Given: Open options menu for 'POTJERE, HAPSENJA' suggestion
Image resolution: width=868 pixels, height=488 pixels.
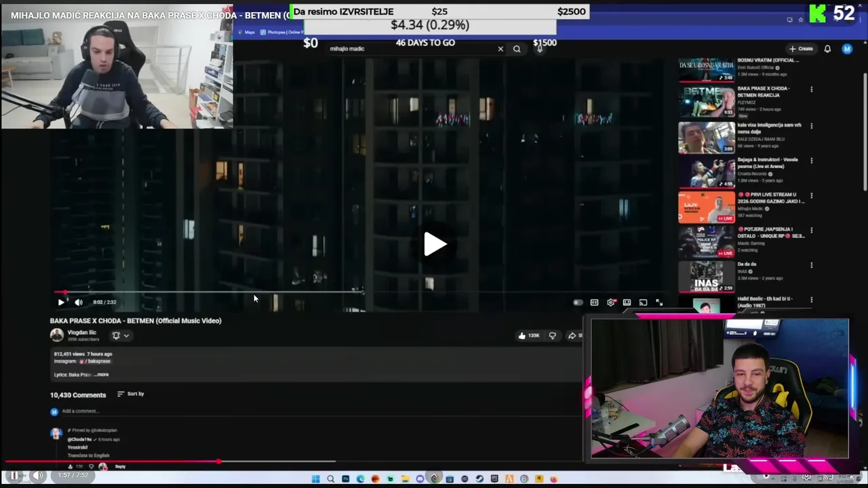Looking at the screenshot, I should 811,230.
